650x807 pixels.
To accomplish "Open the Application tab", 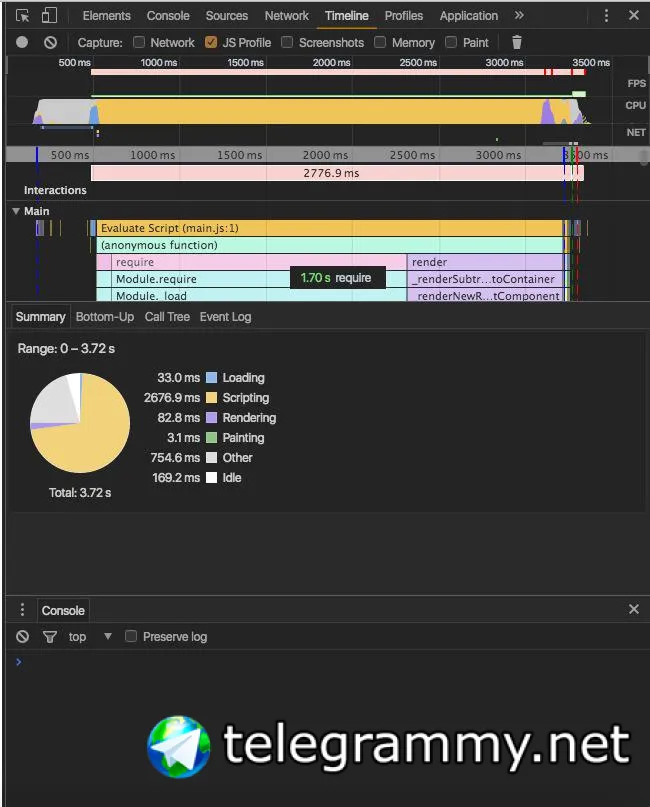I will (468, 16).
